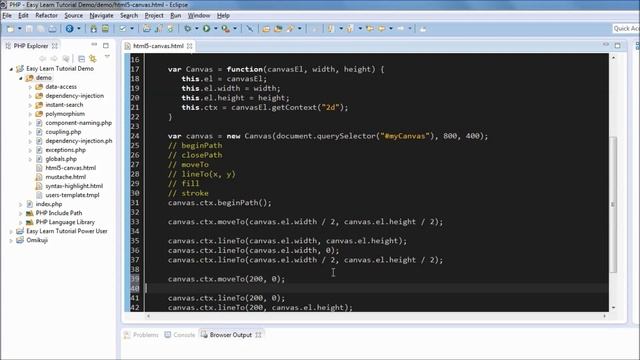The width and height of the screenshot is (640, 360).
Task: Toggle Link with Editor in PHP Explorer
Action: pyautogui.click(x=93, y=59)
